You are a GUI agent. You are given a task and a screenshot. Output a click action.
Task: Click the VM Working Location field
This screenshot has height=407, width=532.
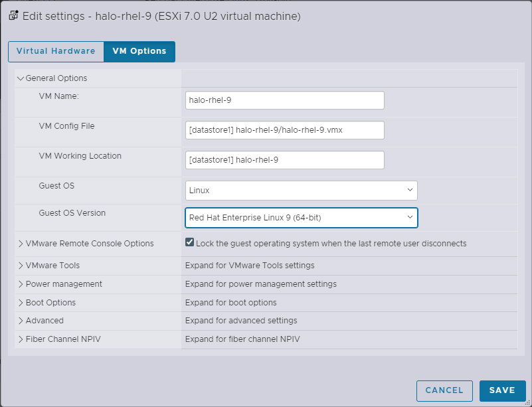[285, 160]
